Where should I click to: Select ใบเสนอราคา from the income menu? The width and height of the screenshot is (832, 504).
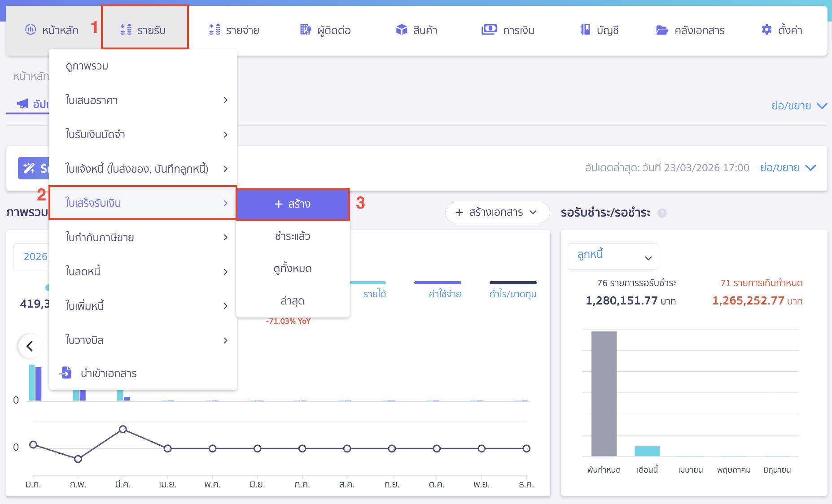click(143, 100)
